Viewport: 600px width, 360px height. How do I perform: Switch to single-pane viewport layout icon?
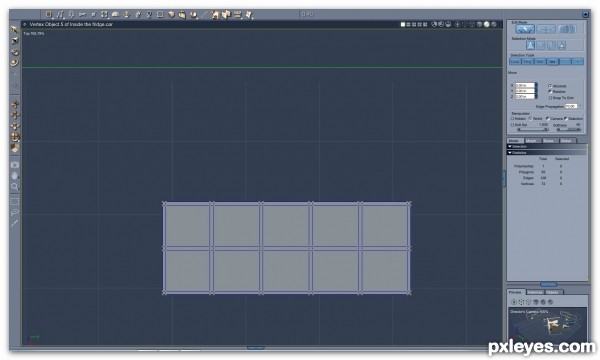pyautogui.click(x=403, y=24)
